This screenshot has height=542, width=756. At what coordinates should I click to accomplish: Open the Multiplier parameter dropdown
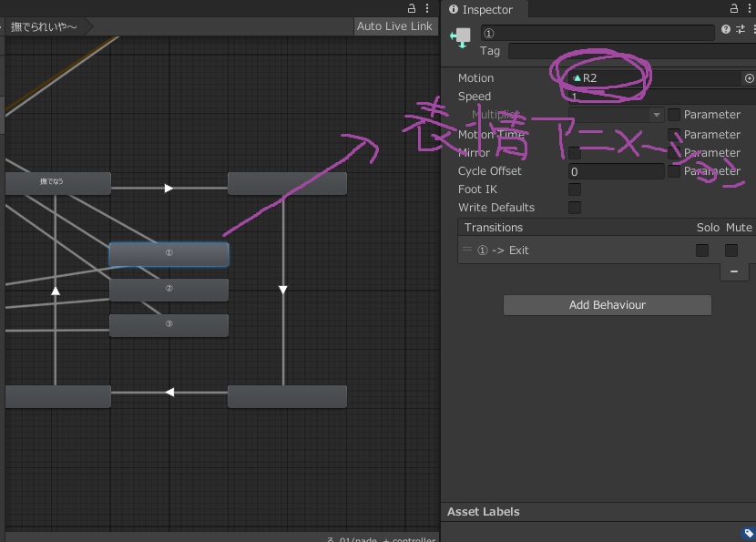pos(617,115)
